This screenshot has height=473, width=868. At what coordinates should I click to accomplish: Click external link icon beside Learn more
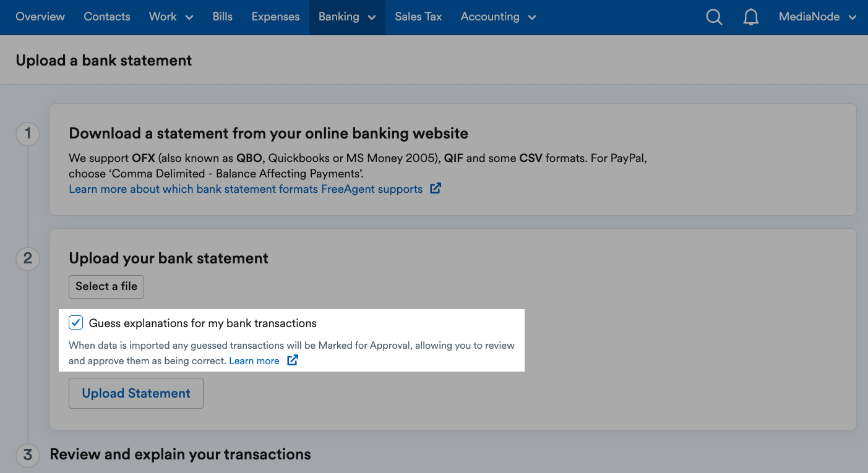[x=293, y=360]
